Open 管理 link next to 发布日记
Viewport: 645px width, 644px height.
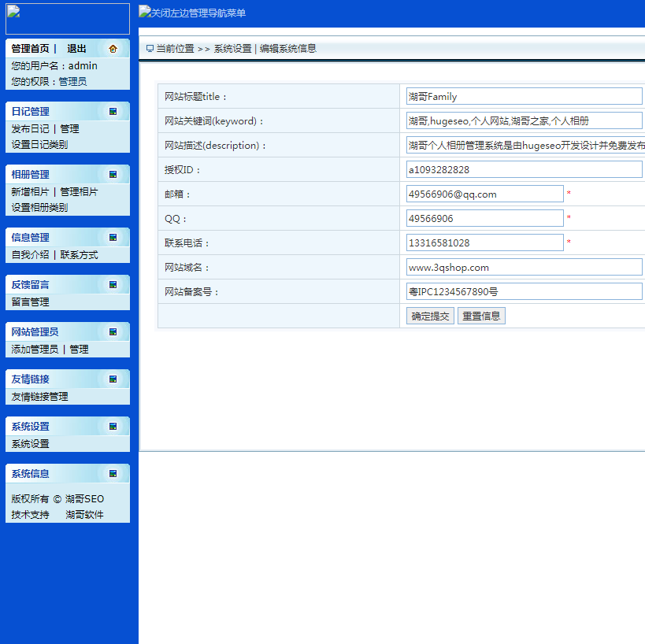tap(69, 128)
